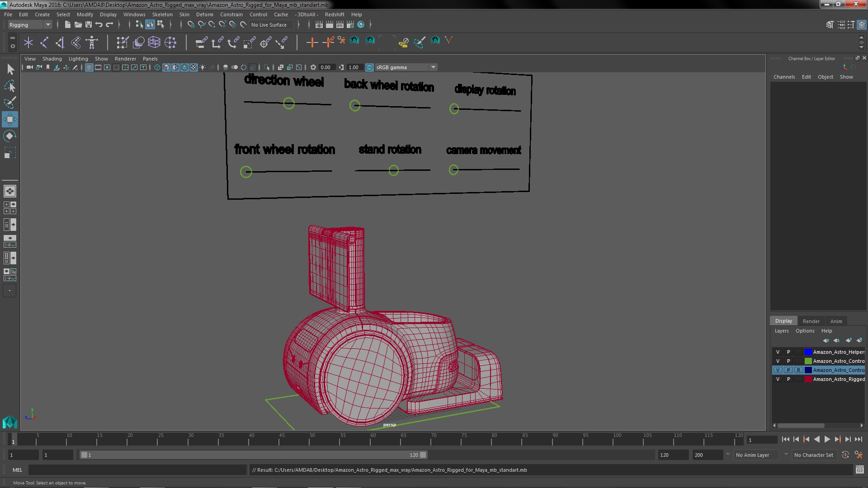The width and height of the screenshot is (868, 488).
Task: Toggle visibility of Amazon_Astro_Helpers layer
Action: click(x=778, y=352)
